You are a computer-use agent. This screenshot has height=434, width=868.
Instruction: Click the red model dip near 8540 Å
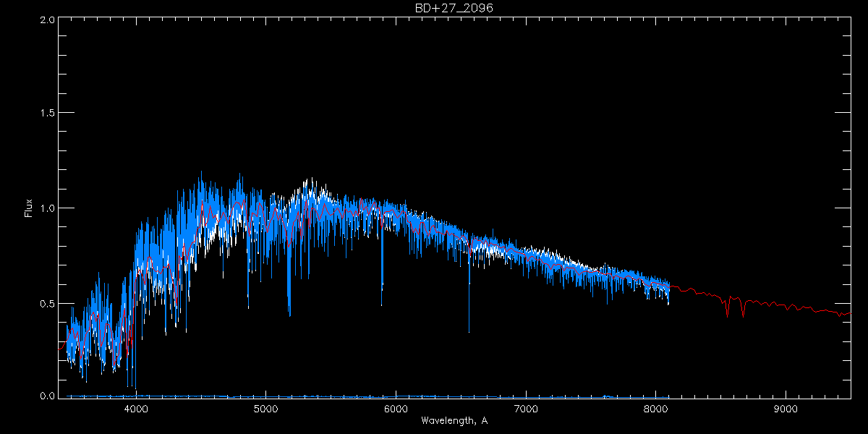click(727, 312)
